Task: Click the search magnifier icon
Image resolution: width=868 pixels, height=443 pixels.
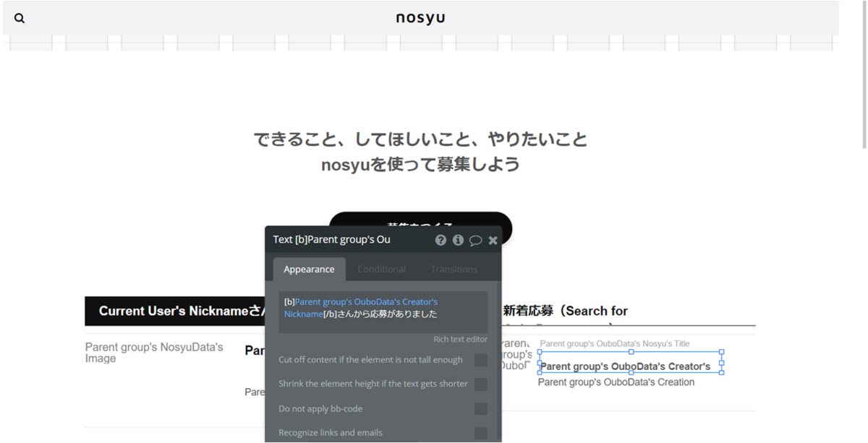Action: [x=20, y=18]
